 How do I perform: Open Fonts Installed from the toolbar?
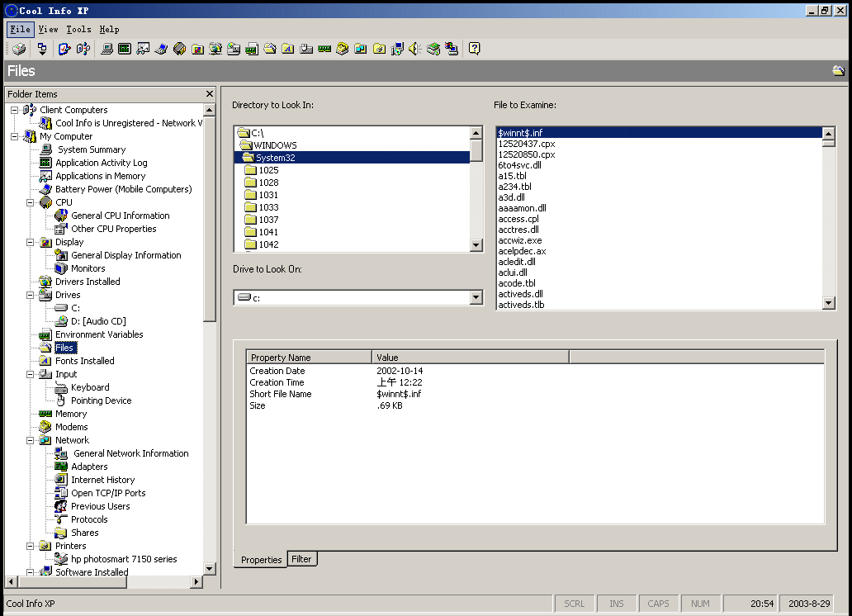(x=288, y=49)
